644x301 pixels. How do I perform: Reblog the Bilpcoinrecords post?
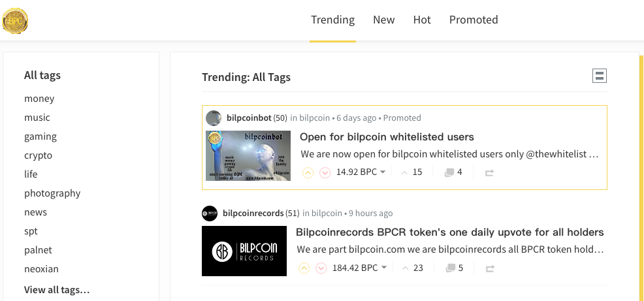pos(491,268)
